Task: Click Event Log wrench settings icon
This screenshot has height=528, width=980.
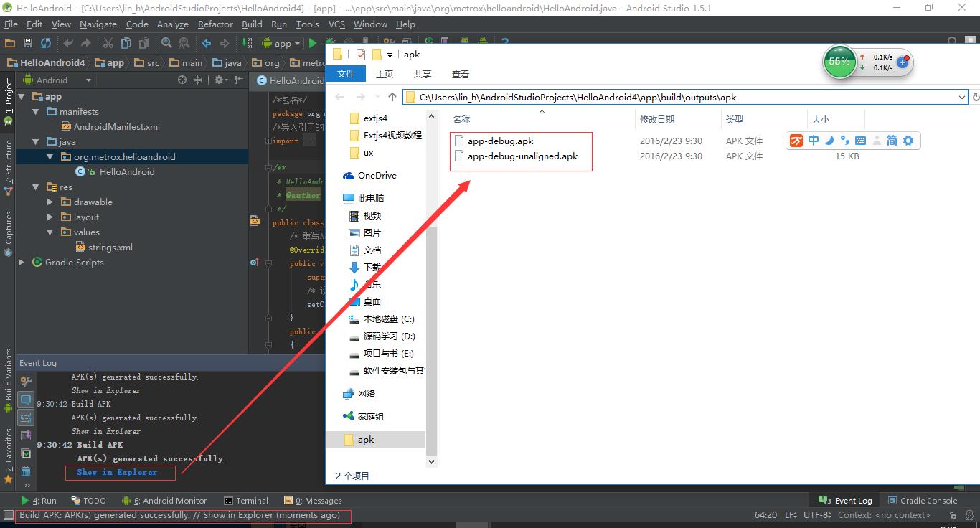Action: tap(26, 382)
